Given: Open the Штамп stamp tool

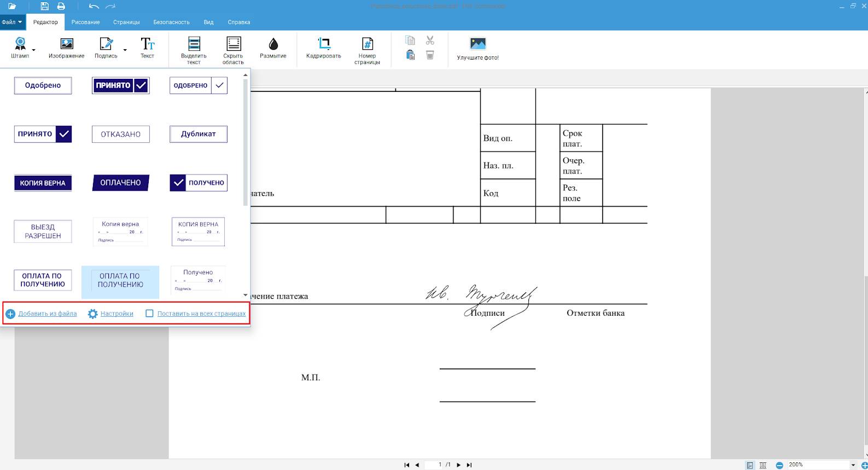Looking at the screenshot, I should pos(20,48).
